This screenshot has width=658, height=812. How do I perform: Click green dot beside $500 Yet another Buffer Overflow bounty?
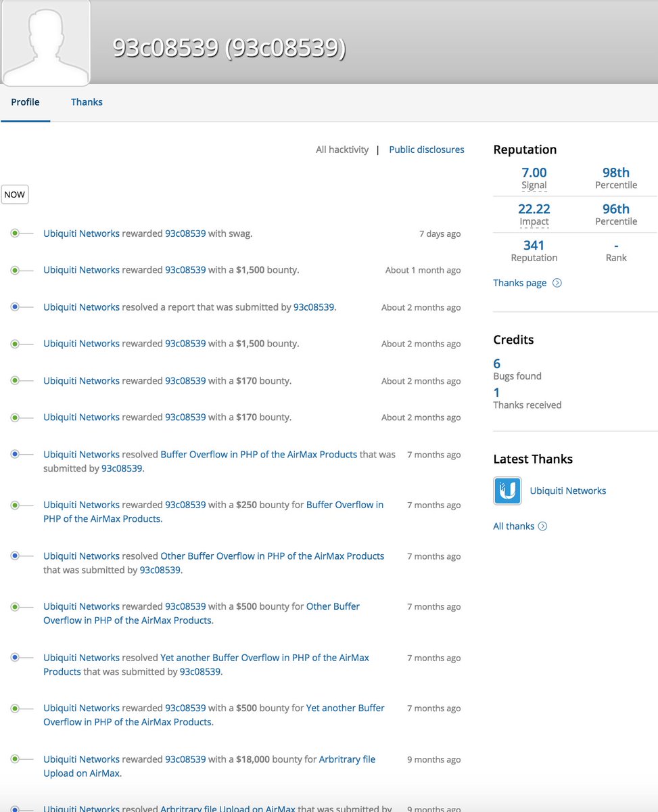point(15,708)
